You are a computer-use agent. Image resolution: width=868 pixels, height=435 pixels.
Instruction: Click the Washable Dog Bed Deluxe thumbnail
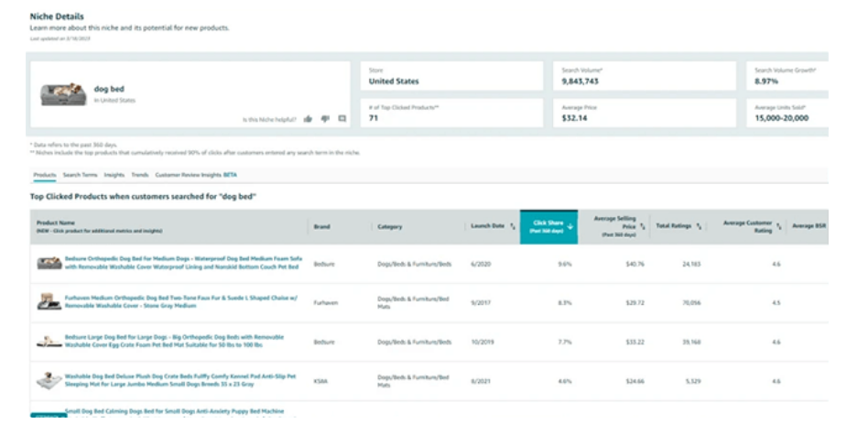[x=49, y=380]
